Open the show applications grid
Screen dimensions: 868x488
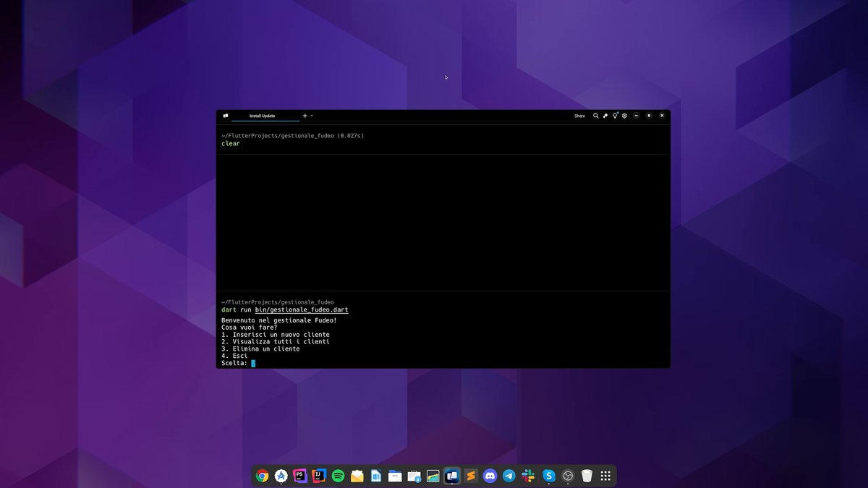(x=606, y=476)
